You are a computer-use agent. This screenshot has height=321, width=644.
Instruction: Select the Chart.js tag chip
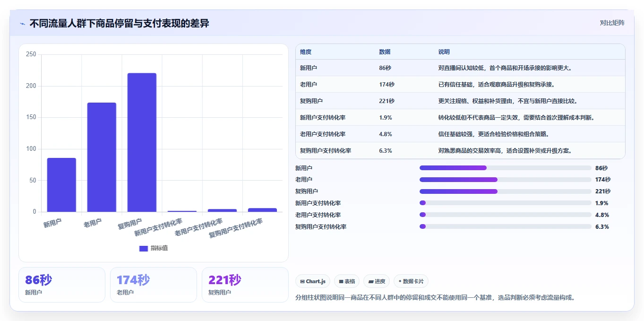[x=313, y=281]
